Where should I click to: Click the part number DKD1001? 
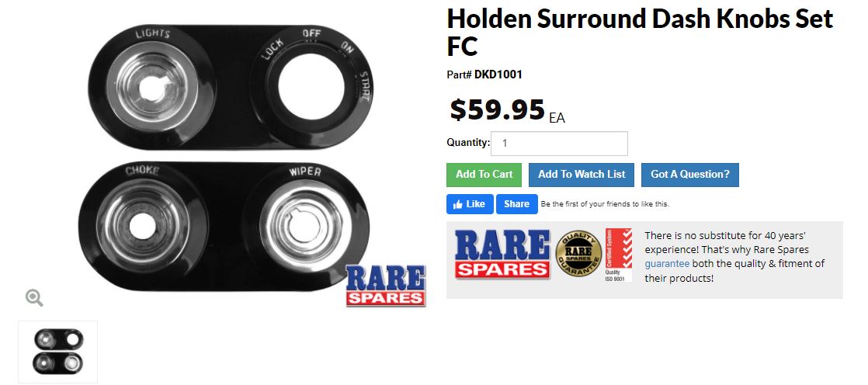point(498,75)
